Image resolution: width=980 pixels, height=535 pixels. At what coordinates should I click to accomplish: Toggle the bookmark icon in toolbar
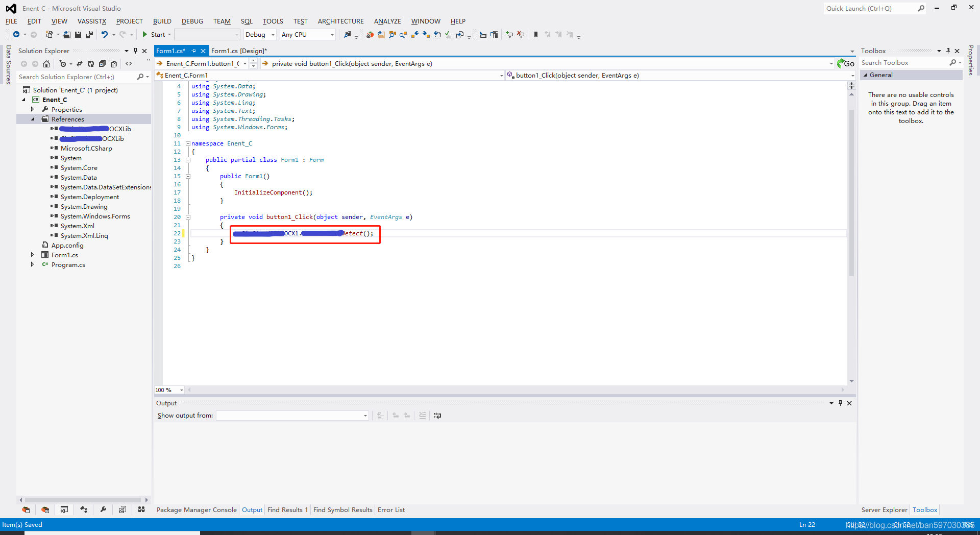coord(536,35)
